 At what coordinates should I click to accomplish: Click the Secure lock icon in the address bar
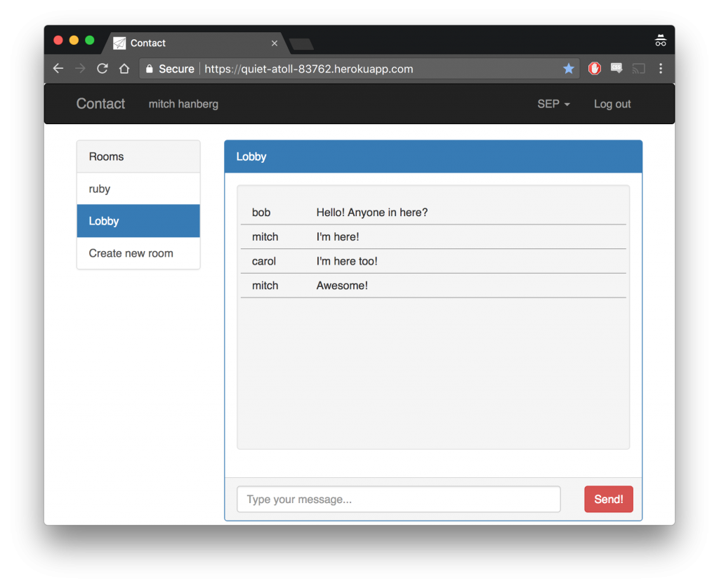[x=149, y=69]
